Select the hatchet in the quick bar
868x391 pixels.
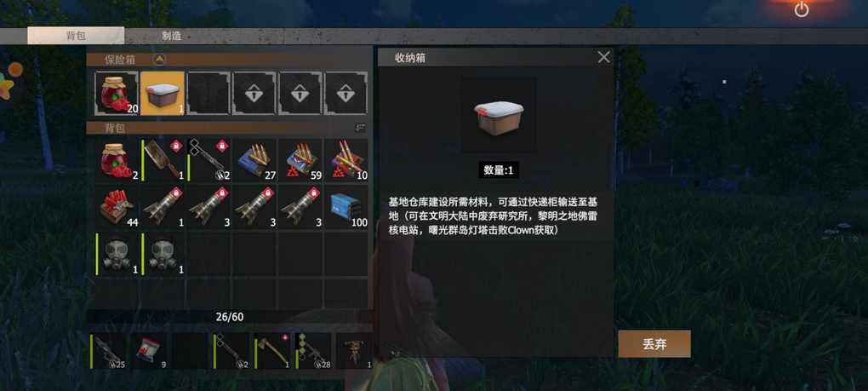pos(272,351)
